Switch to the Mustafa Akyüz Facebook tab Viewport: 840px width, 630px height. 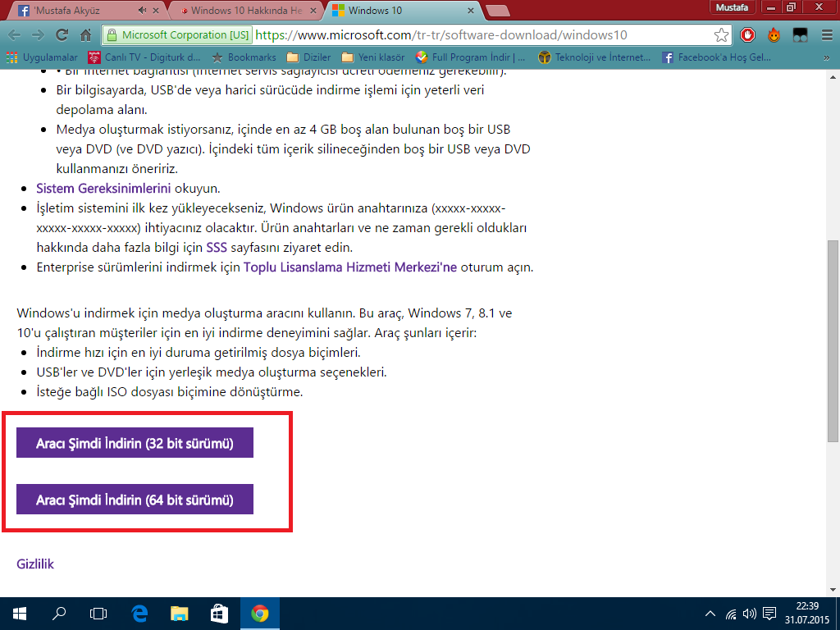point(78,11)
